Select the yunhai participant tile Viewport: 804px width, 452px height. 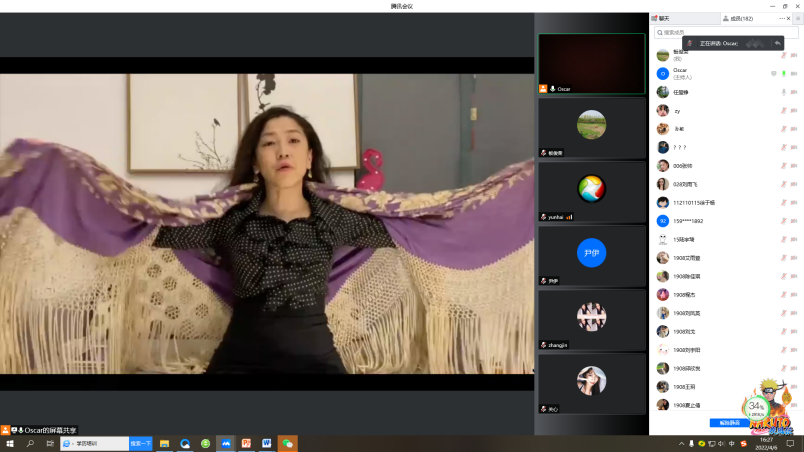point(591,192)
